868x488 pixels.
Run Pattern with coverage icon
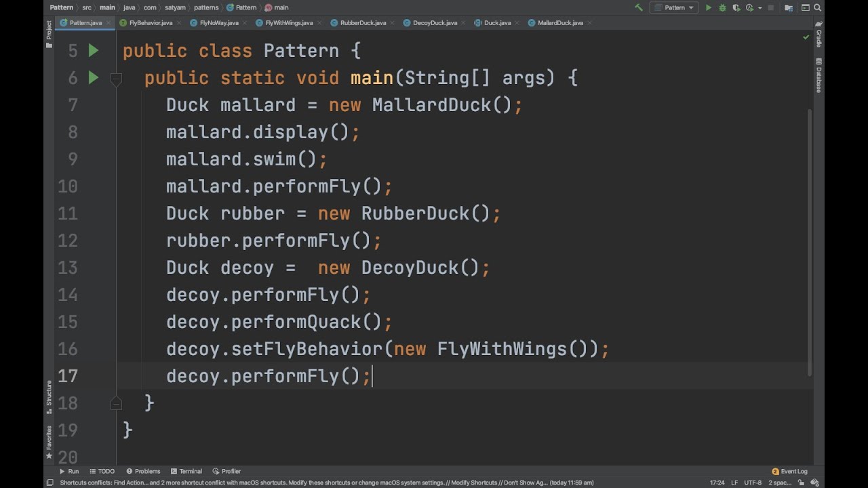(736, 7)
